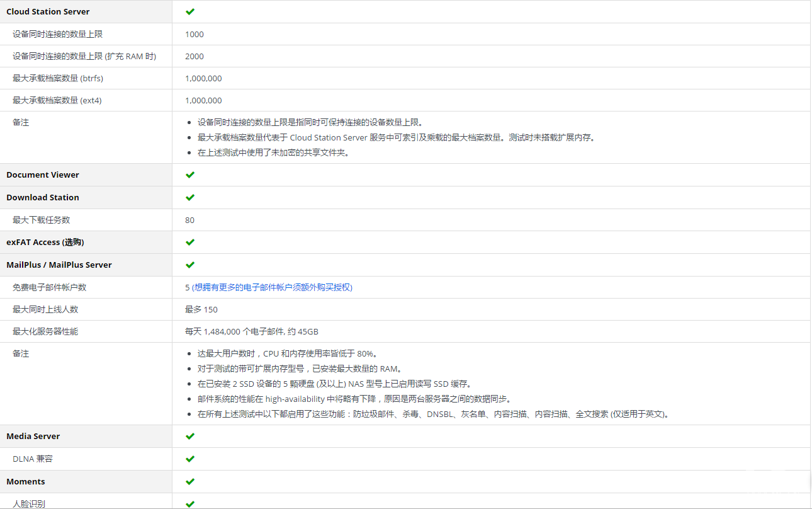The image size is (812, 509).
Task: Select the Cloud Station Server heading
Action: coord(48,11)
